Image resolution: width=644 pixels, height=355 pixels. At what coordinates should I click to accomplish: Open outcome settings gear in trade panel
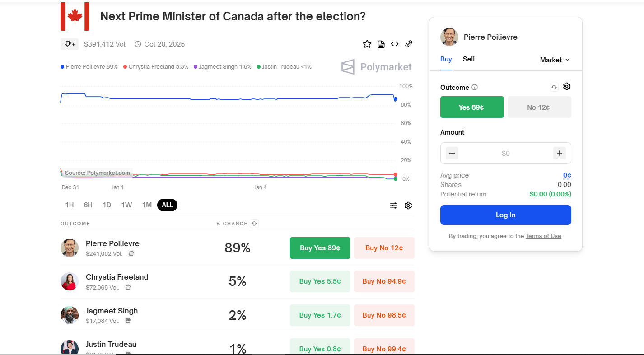pos(567,87)
